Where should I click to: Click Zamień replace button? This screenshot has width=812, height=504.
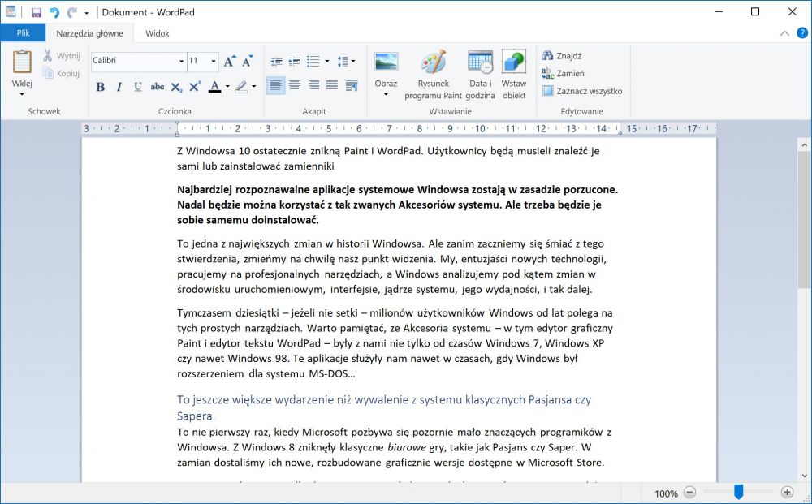click(x=563, y=73)
